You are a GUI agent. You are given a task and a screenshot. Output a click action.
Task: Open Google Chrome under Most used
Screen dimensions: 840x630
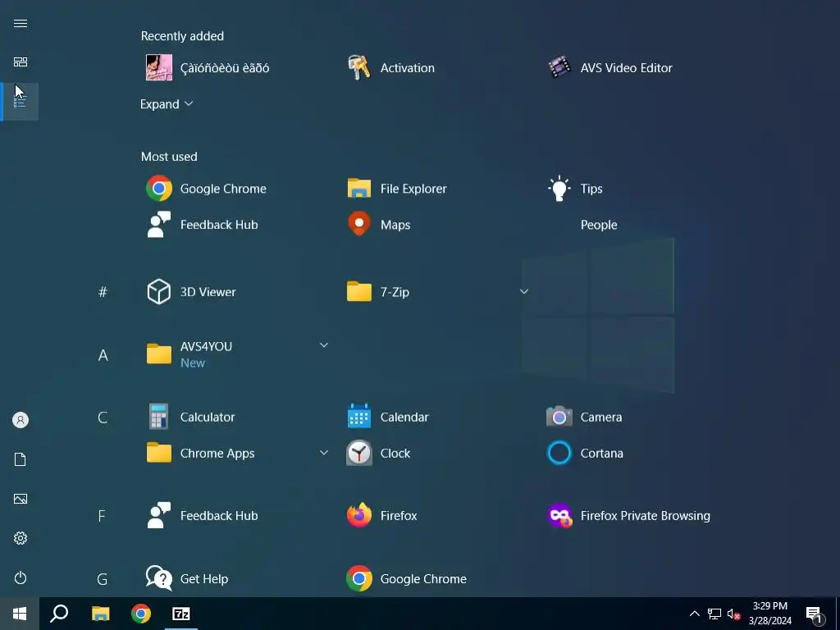tap(206, 189)
